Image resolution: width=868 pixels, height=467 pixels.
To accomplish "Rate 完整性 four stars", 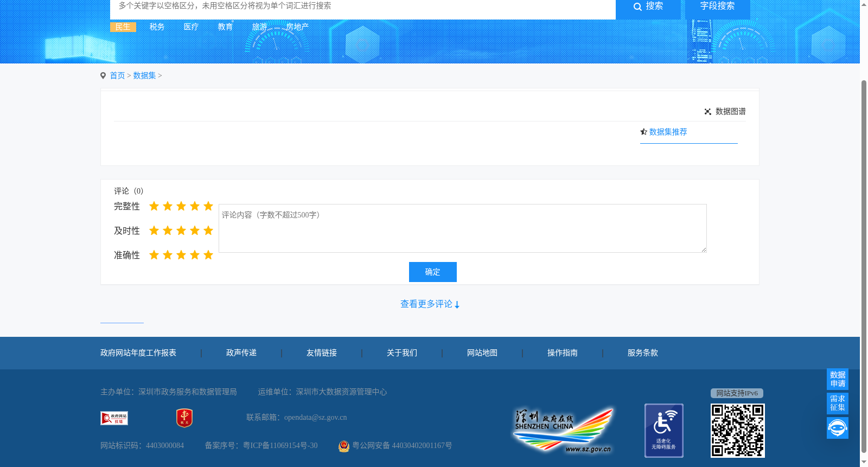I will [195, 206].
